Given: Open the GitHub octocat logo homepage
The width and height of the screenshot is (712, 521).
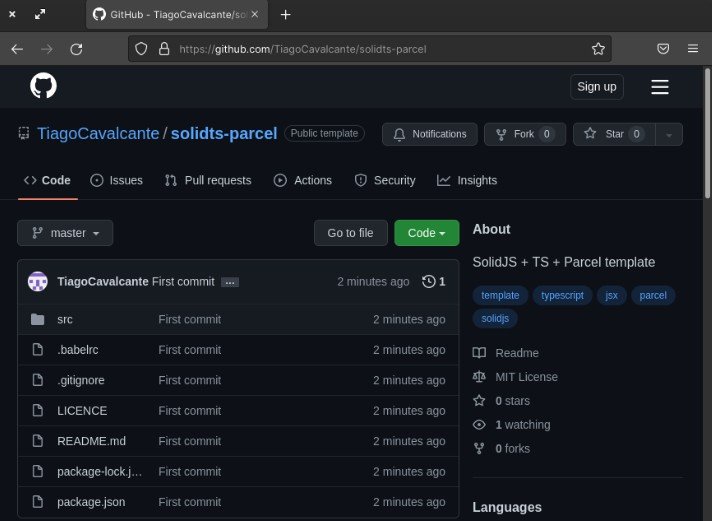Looking at the screenshot, I should click(43, 86).
